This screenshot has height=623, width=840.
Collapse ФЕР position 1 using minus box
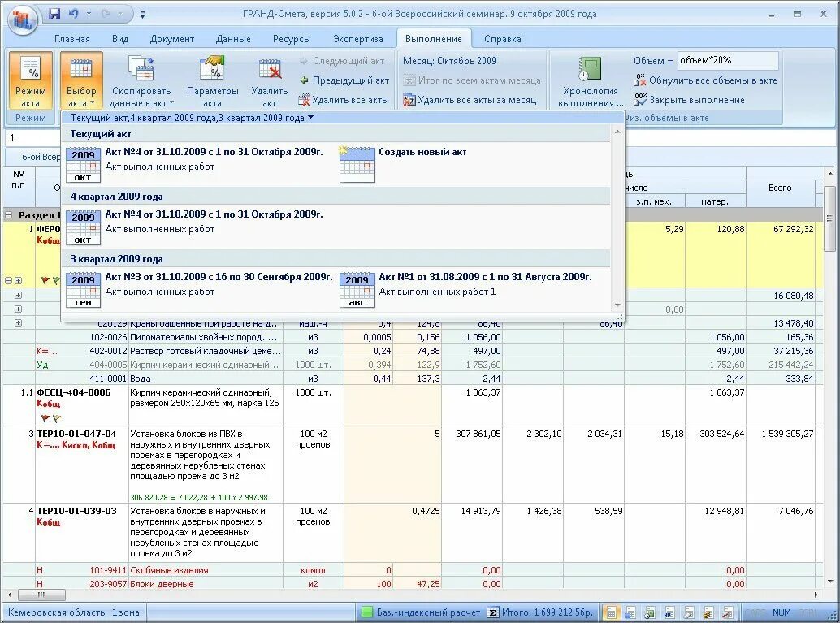8,281
